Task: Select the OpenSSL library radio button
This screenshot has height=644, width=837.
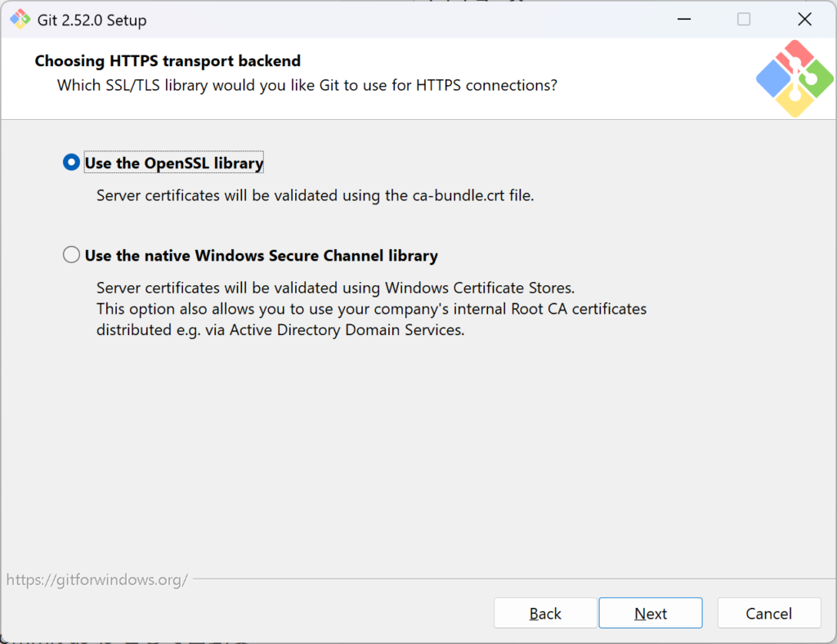Action: [x=72, y=163]
